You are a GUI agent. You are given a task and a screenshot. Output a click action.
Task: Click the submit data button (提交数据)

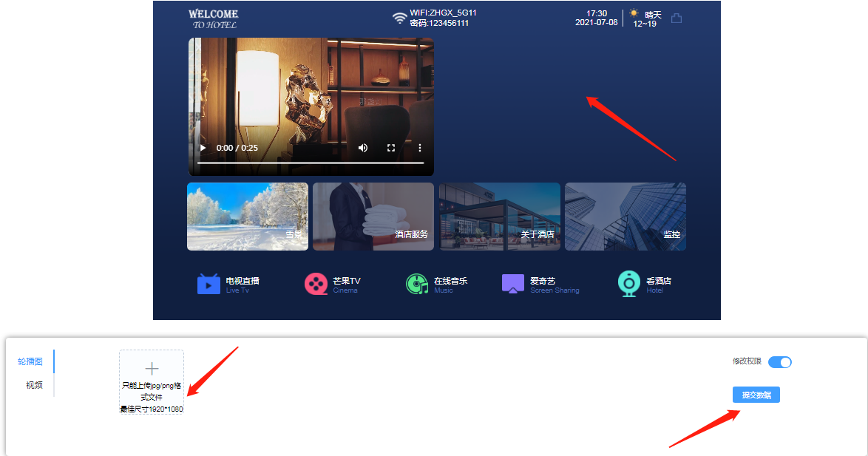756,395
